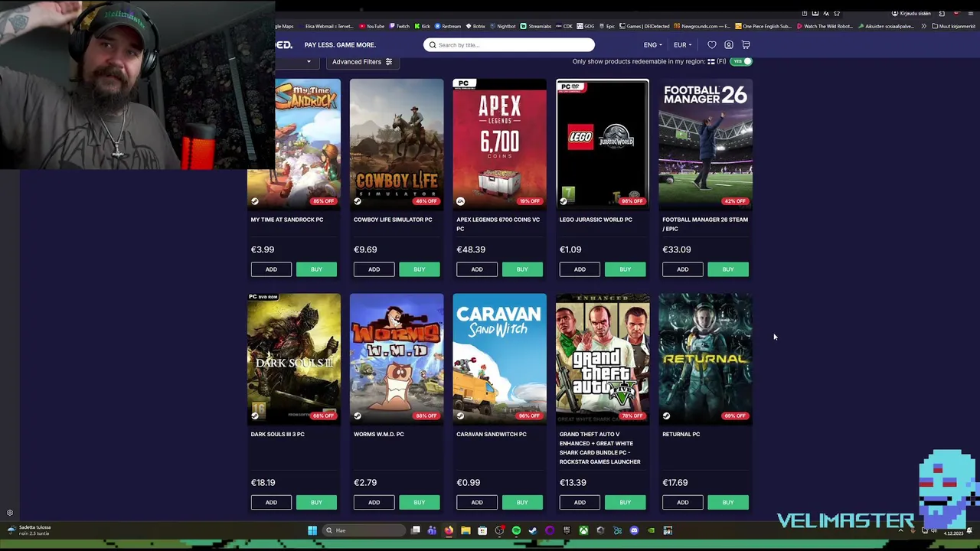Open the Newgrounds.com bookmark

pyautogui.click(x=703, y=26)
